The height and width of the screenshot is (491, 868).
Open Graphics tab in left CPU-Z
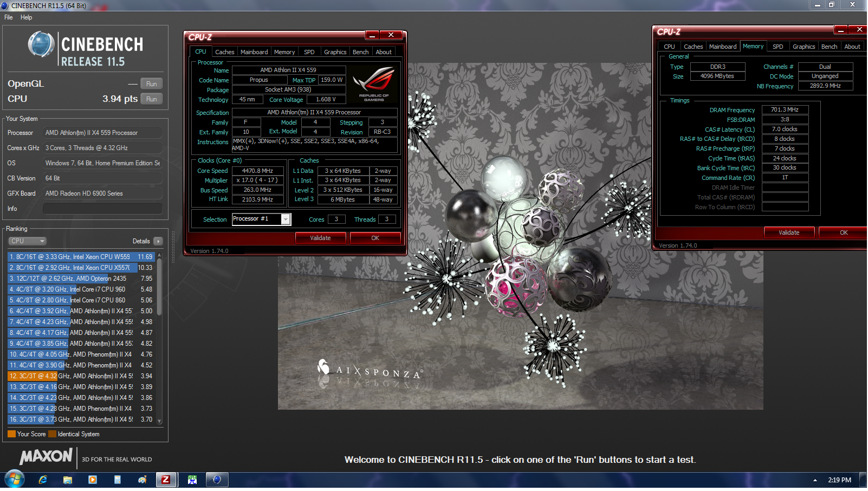[335, 52]
